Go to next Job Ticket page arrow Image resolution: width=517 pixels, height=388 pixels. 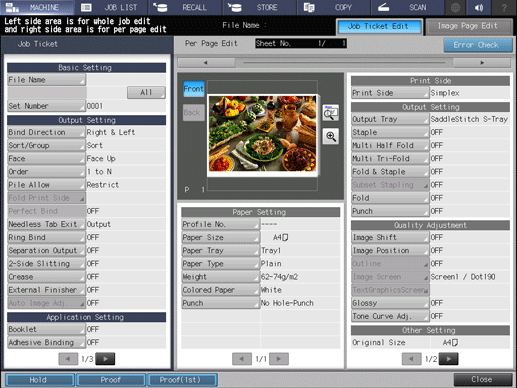105,359
